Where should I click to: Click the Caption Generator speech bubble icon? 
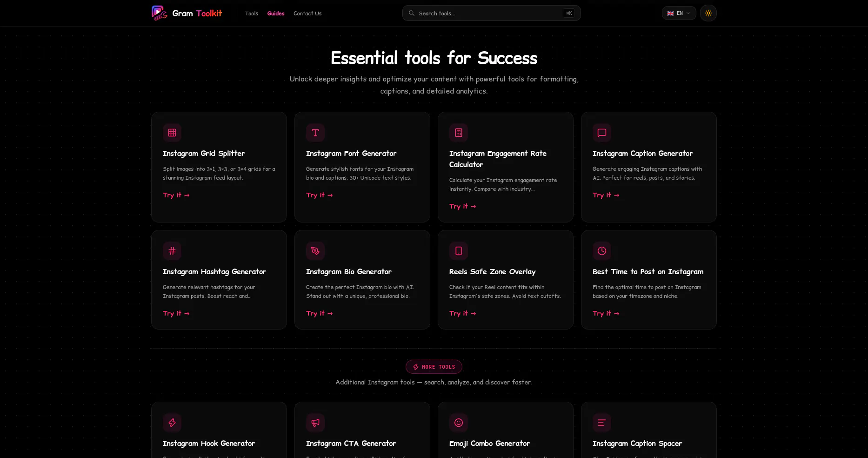click(602, 133)
